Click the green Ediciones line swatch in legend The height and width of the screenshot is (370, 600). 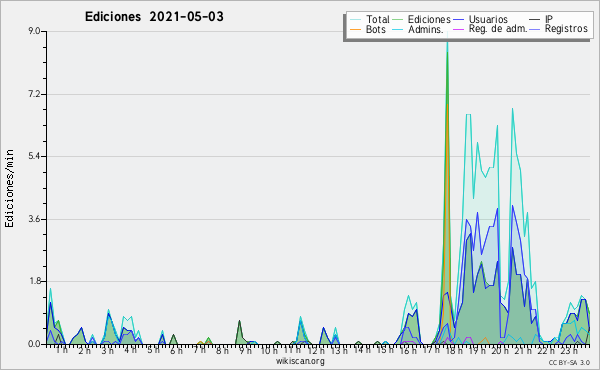click(x=397, y=19)
